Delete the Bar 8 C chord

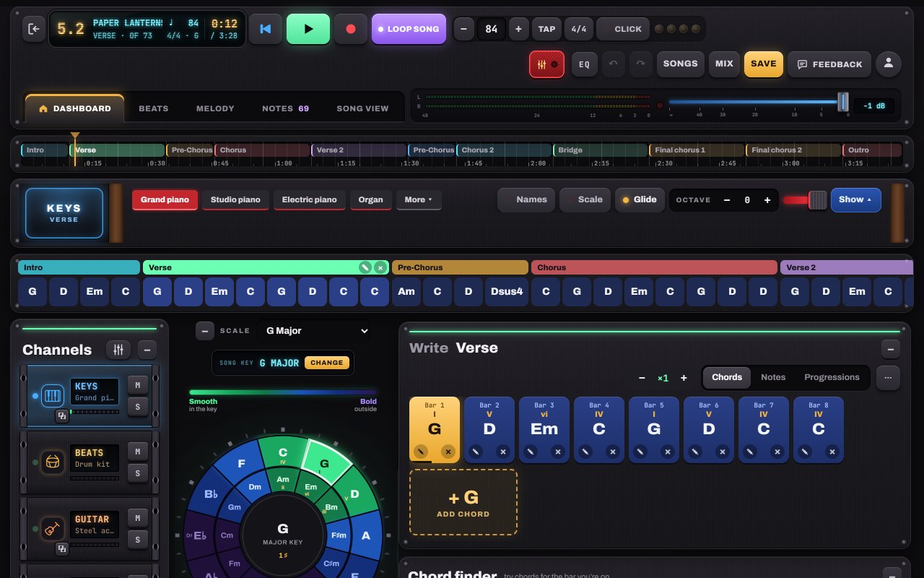(x=832, y=452)
